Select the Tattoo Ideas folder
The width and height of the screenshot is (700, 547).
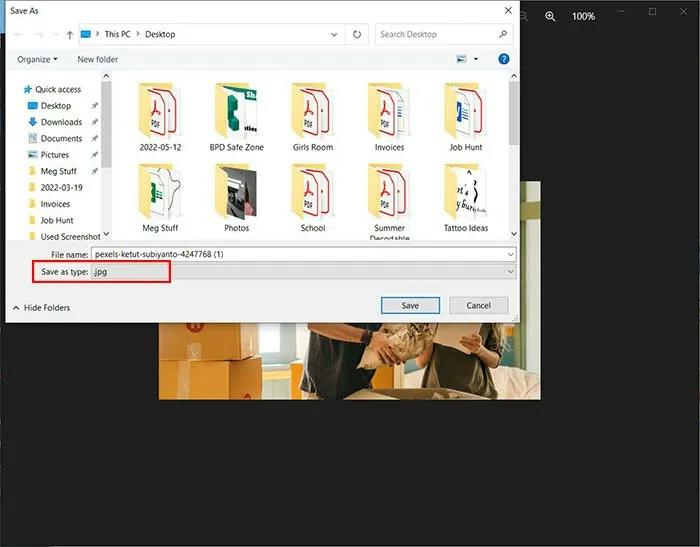pyautogui.click(x=465, y=198)
